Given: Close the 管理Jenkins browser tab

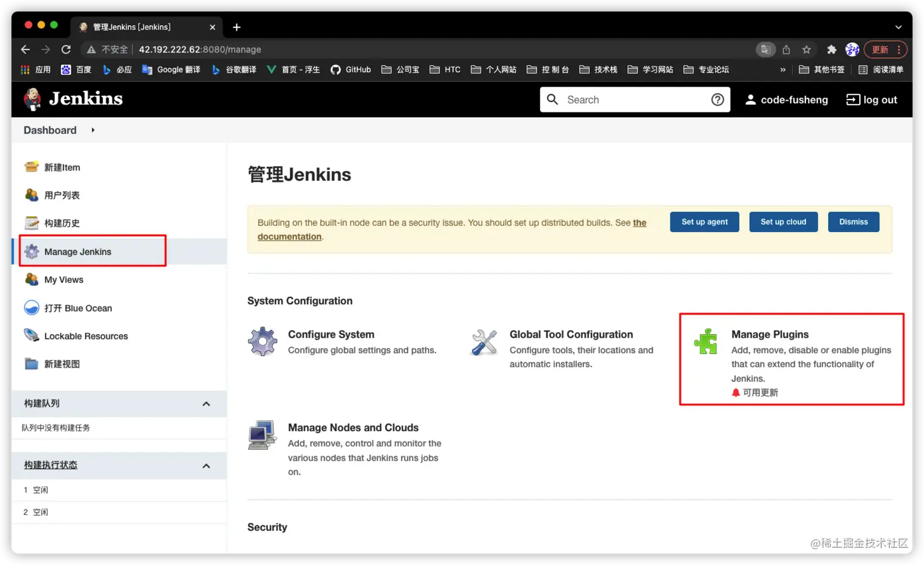Looking at the screenshot, I should pyautogui.click(x=212, y=27).
